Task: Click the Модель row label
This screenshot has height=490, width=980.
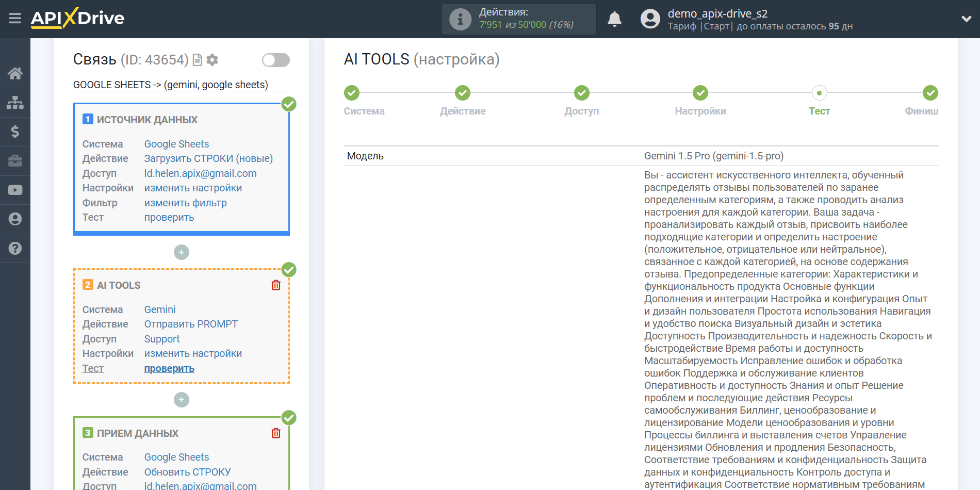Action: click(x=365, y=156)
